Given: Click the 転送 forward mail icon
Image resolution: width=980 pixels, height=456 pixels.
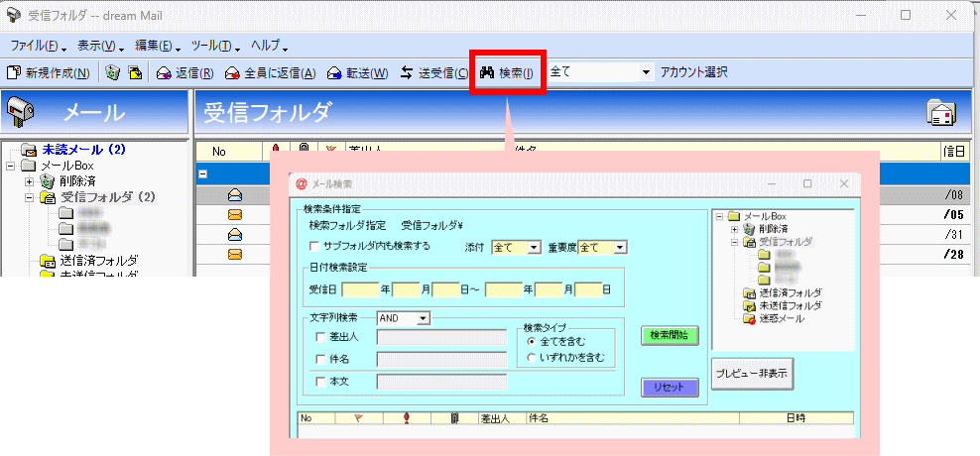Looking at the screenshot, I should click(x=334, y=72).
